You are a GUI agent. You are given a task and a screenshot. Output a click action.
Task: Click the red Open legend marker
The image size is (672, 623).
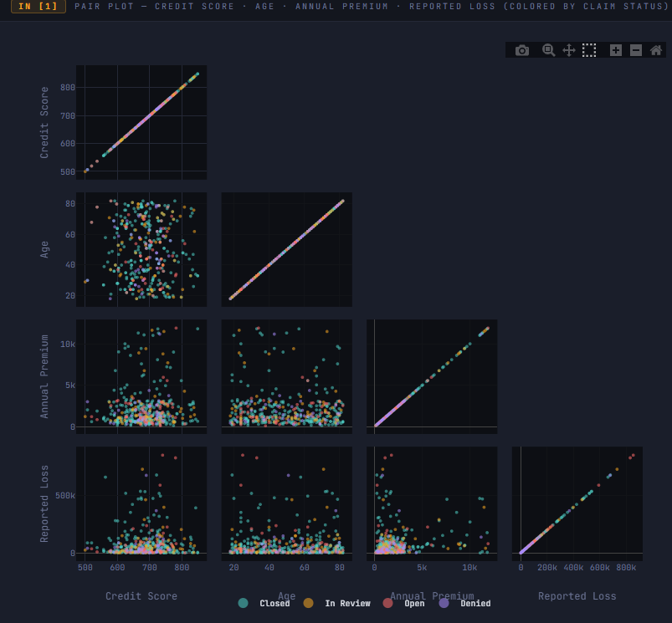click(x=387, y=603)
